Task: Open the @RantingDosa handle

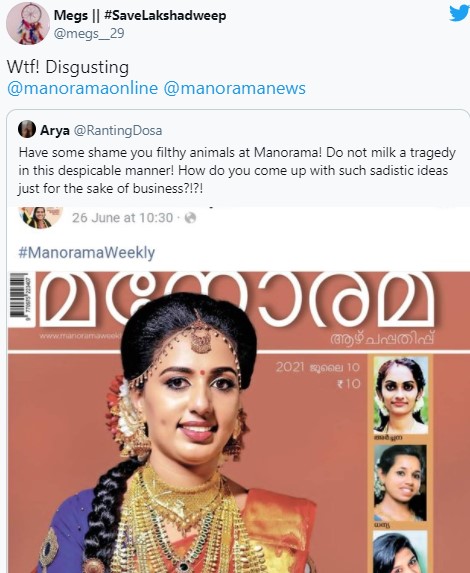Action: [x=118, y=130]
